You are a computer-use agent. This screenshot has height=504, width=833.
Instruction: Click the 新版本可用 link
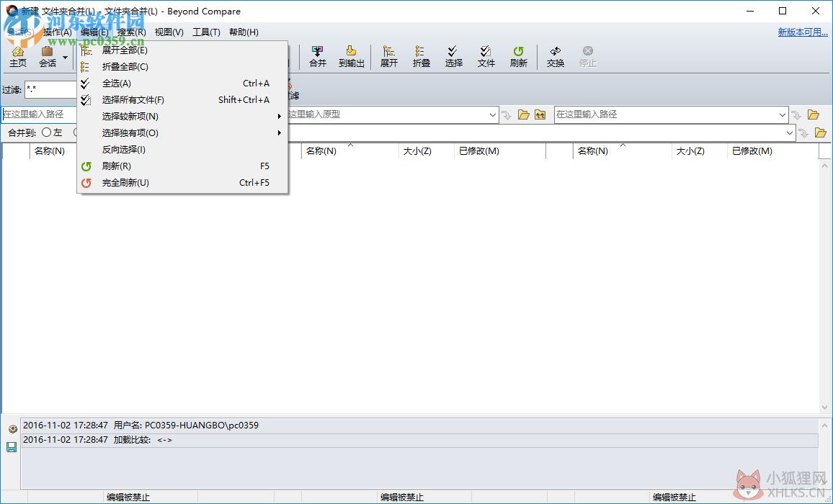point(803,32)
